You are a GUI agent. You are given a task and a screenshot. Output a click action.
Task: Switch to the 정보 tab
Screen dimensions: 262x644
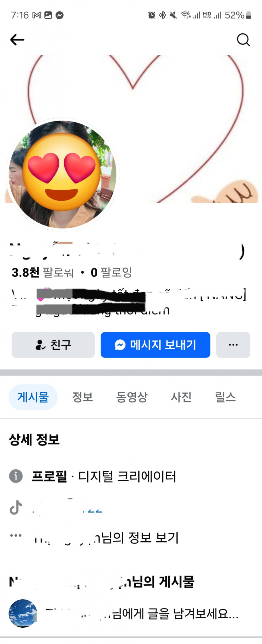[x=83, y=397]
